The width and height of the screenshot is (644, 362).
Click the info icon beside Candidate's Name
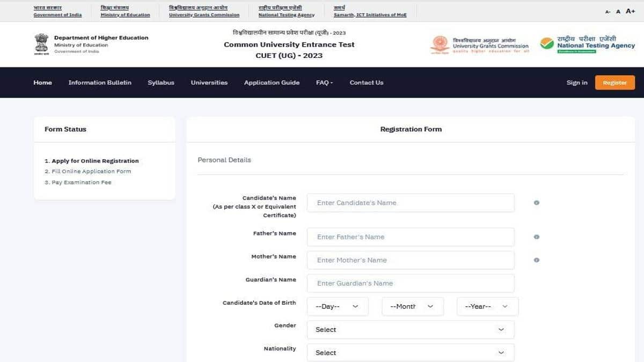(x=536, y=203)
